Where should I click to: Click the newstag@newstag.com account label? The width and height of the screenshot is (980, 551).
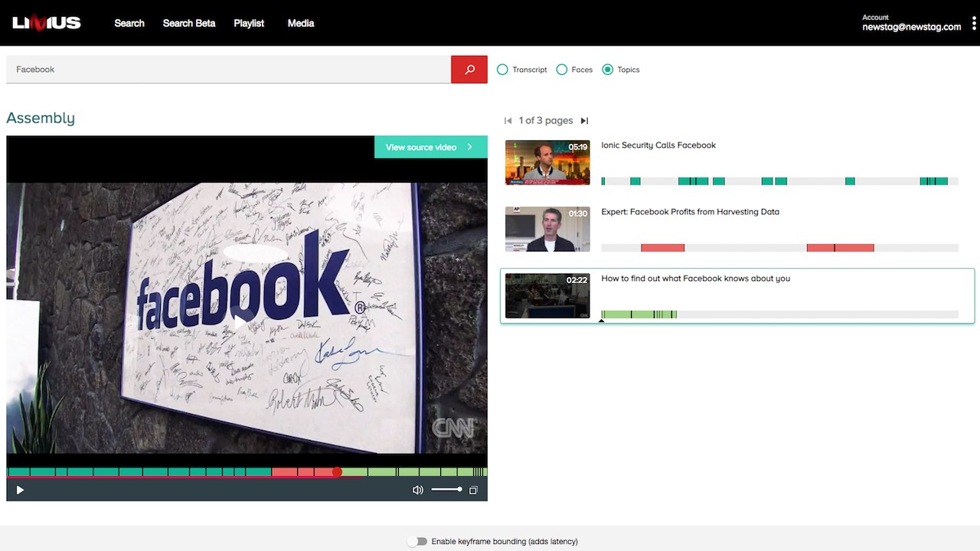[x=911, y=27]
